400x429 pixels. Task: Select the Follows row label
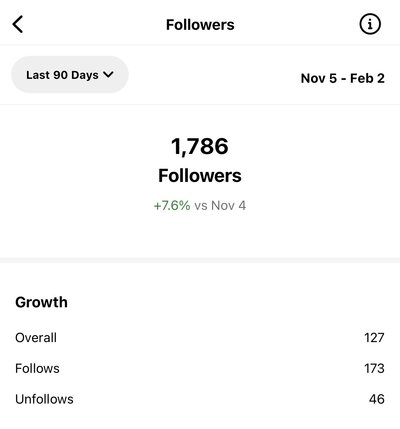point(37,368)
